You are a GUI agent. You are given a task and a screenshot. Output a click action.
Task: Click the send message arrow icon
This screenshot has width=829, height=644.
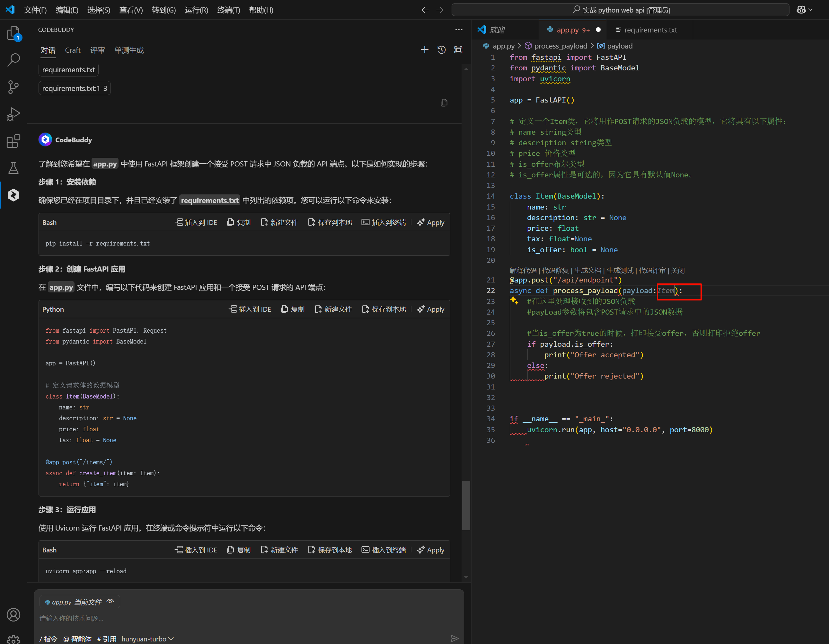click(x=454, y=638)
